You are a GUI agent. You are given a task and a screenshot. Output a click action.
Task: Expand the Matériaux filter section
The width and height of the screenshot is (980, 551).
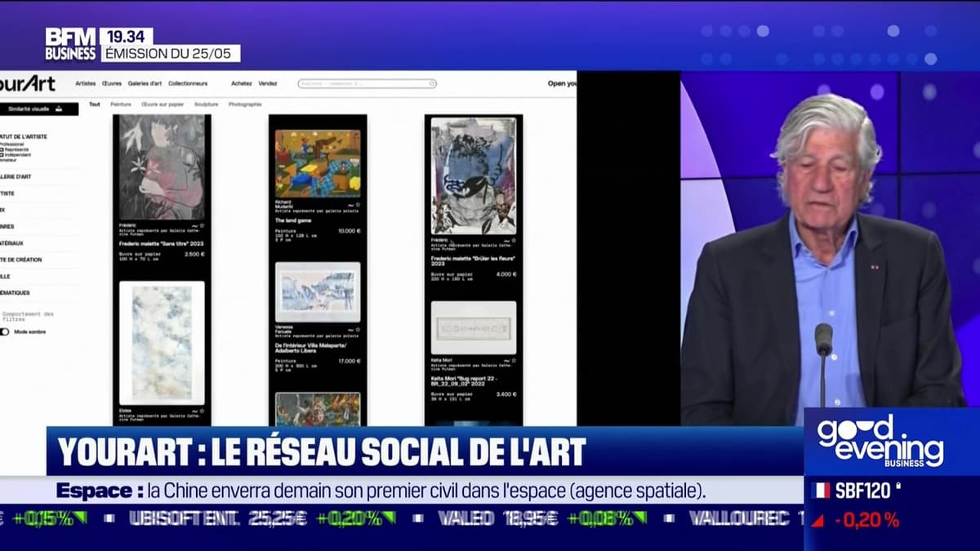(11, 243)
